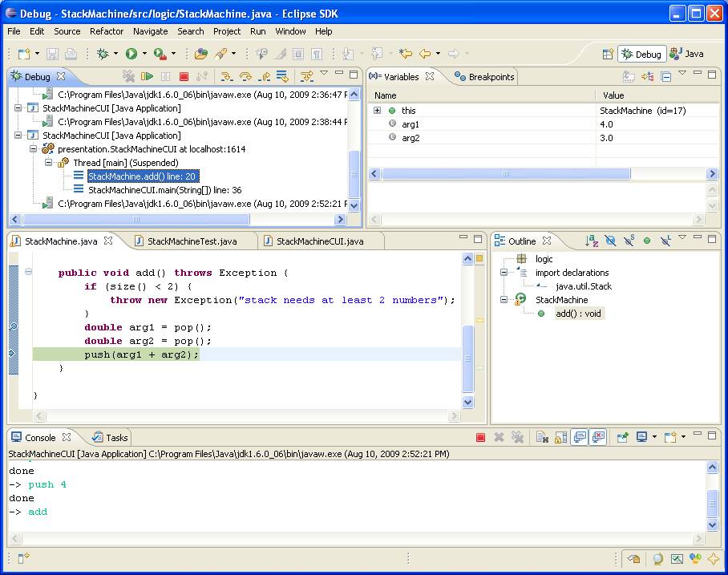This screenshot has height=575, width=728.
Task: Select add() : void in Outline
Action: (x=579, y=314)
